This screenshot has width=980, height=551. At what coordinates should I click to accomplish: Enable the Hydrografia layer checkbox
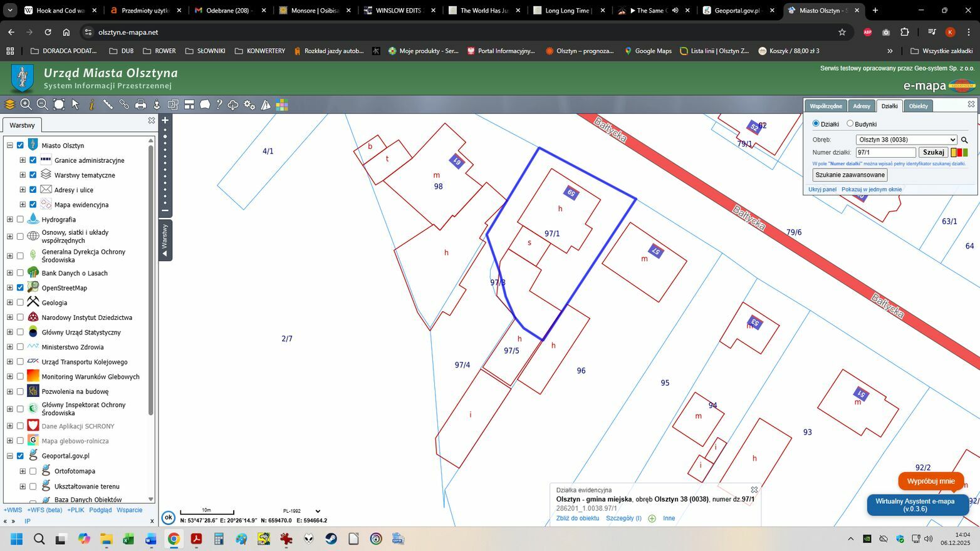20,220
